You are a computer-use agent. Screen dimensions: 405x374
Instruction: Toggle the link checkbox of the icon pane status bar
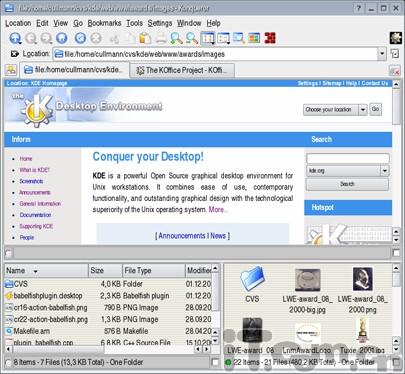396,362
